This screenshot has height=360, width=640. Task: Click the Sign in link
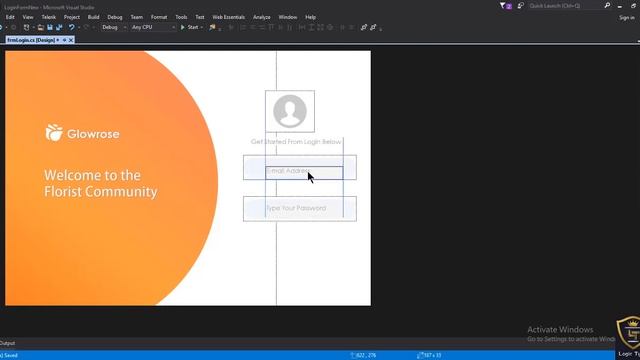(x=627, y=18)
